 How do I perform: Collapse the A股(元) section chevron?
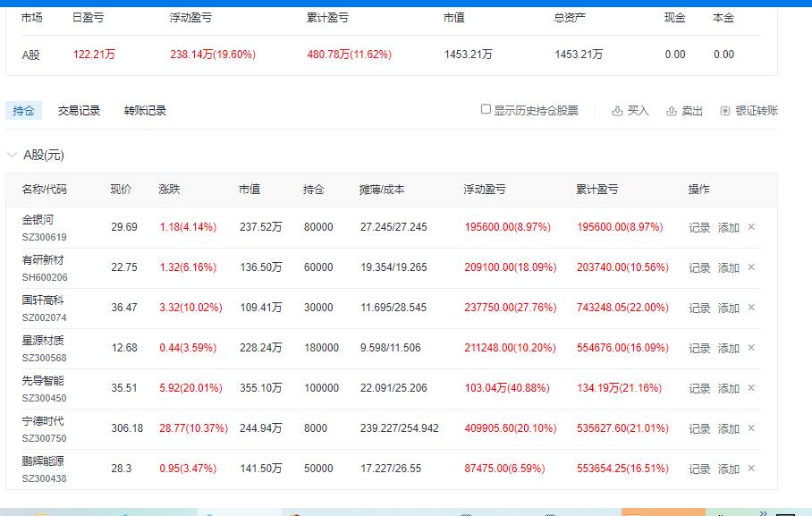12,155
